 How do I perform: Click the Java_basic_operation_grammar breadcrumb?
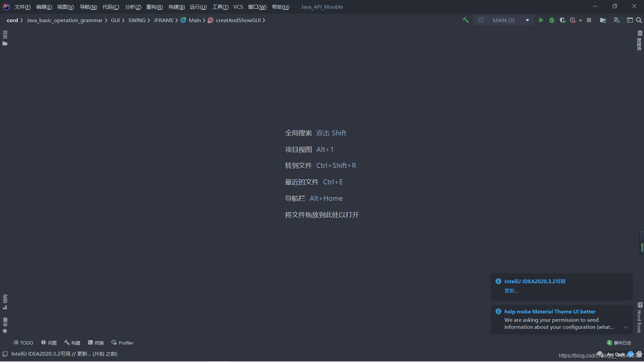point(65,20)
